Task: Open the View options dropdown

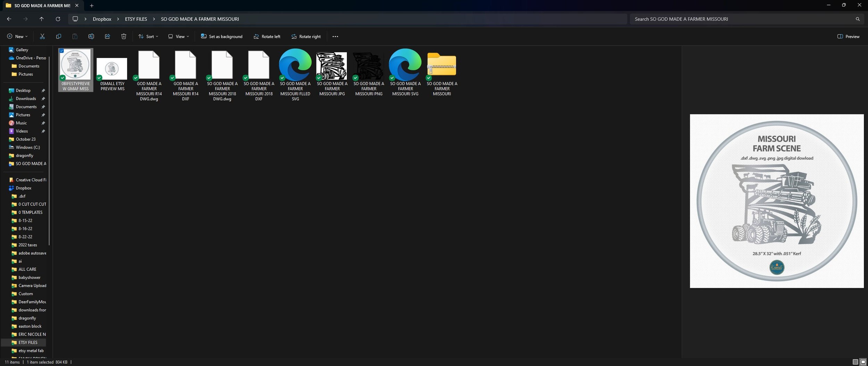Action: click(179, 36)
